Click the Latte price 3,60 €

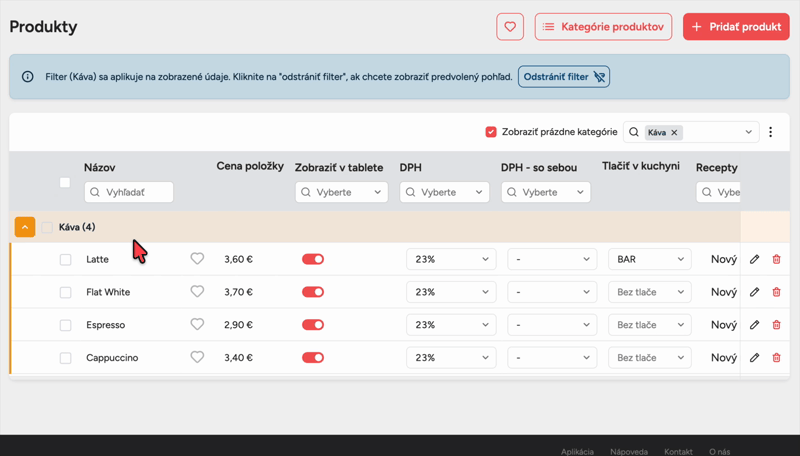click(x=238, y=259)
